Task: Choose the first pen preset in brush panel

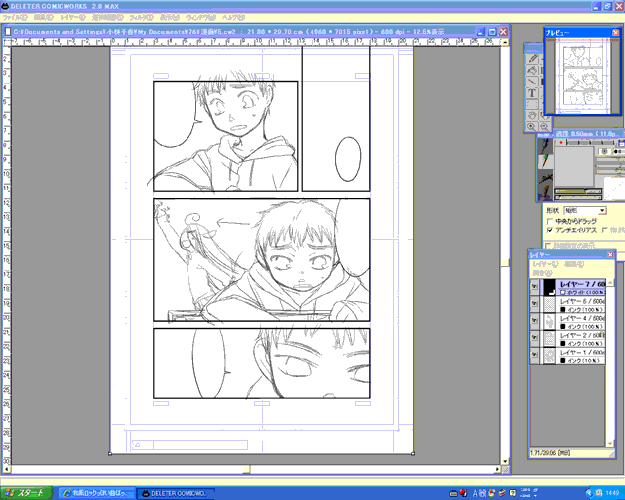Action: click(545, 145)
